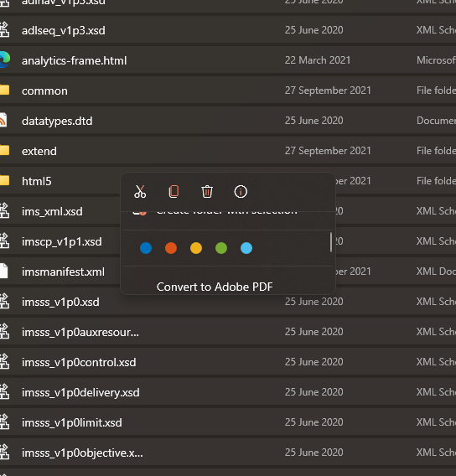Pick the dark blue color dot
This screenshot has width=456, height=476.
click(146, 248)
